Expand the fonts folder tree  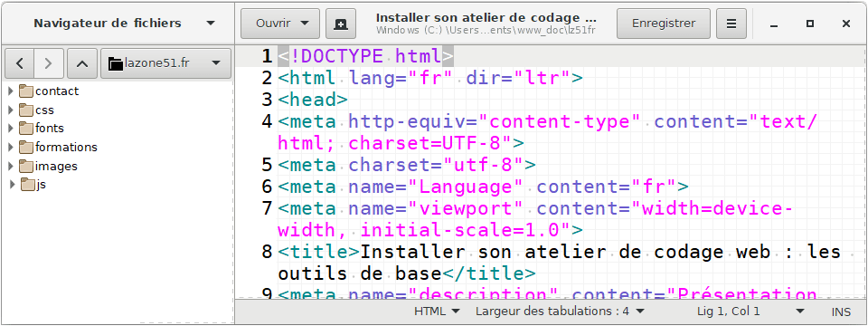point(11,128)
